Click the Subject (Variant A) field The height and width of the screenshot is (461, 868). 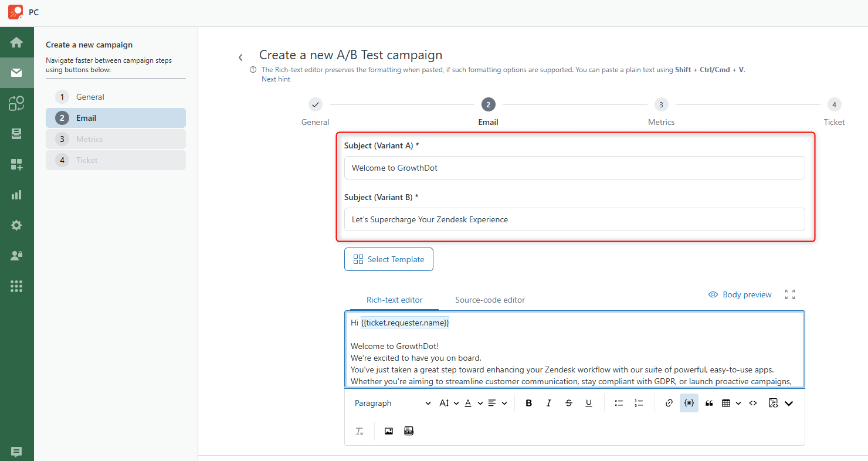[574, 168]
